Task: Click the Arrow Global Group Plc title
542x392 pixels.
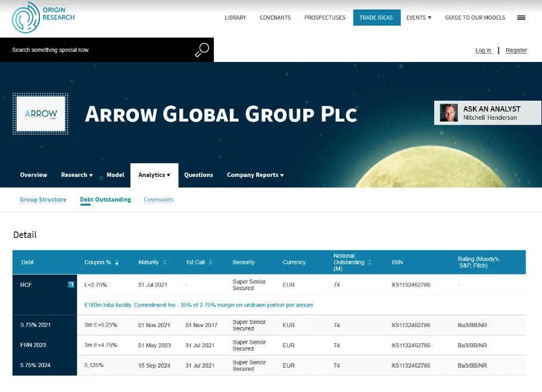Action: coord(221,114)
